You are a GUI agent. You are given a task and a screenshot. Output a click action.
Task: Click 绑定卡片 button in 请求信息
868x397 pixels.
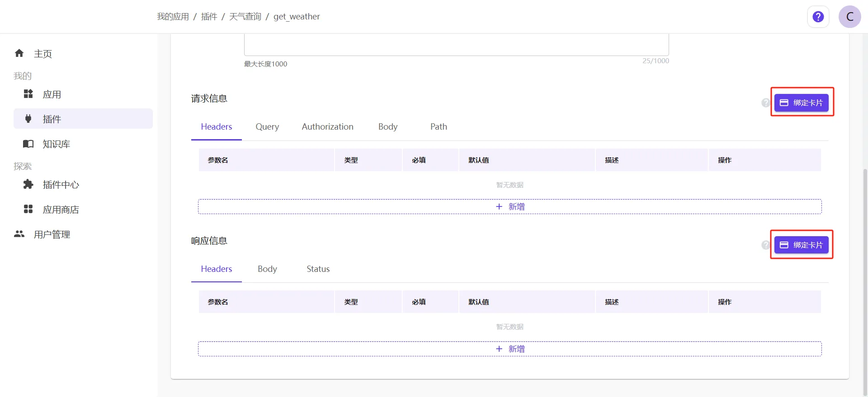click(x=802, y=103)
